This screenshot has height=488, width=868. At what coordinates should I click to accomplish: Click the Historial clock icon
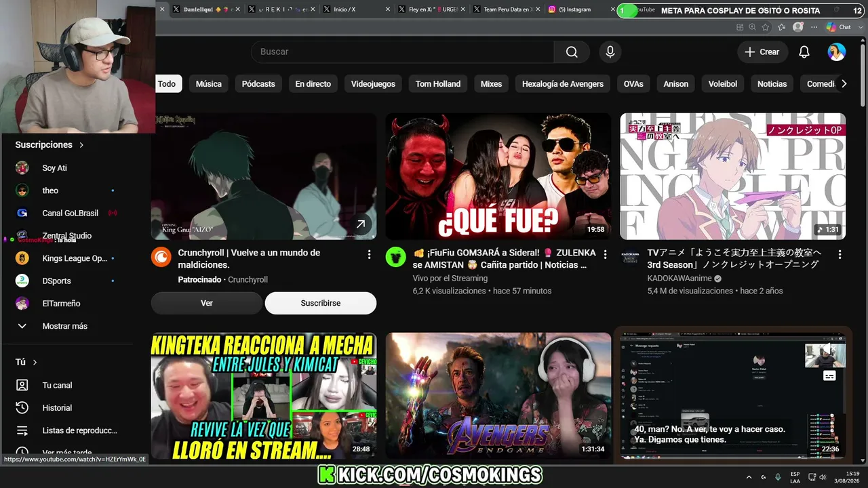pos(22,408)
